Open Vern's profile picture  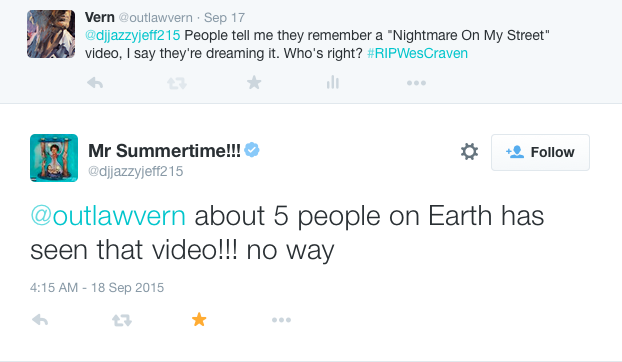pos(51,34)
